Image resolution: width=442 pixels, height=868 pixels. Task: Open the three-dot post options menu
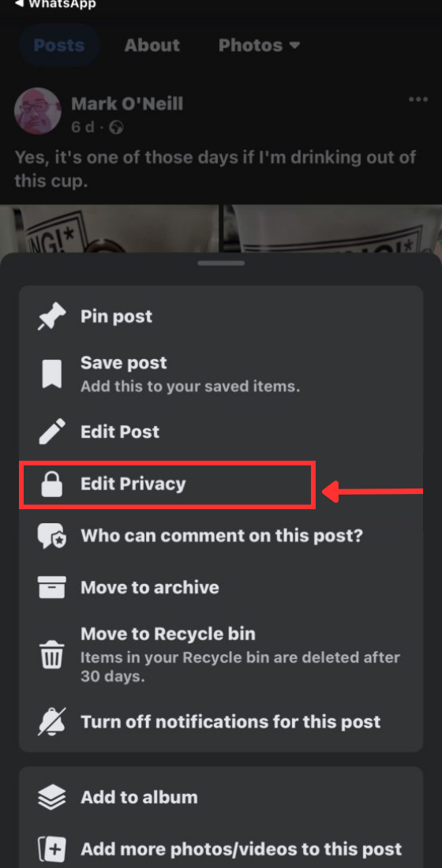[418, 99]
